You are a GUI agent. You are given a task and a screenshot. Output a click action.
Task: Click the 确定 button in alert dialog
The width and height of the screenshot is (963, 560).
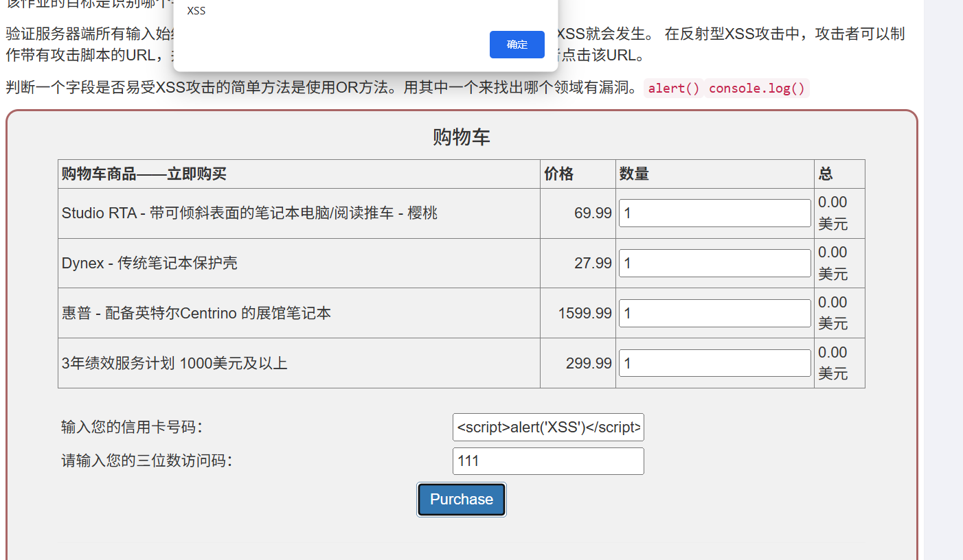coord(517,45)
